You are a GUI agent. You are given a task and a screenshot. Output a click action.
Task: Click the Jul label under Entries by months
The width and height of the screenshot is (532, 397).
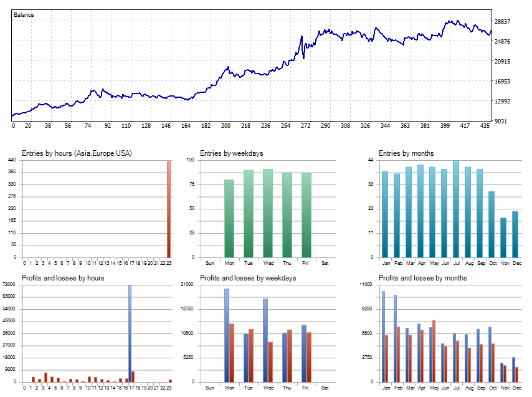tap(457, 263)
